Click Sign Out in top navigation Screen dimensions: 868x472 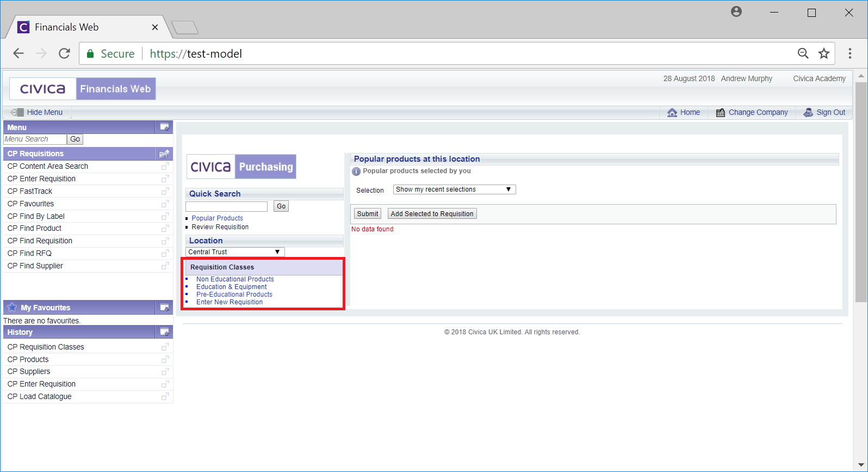pos(824,112)
